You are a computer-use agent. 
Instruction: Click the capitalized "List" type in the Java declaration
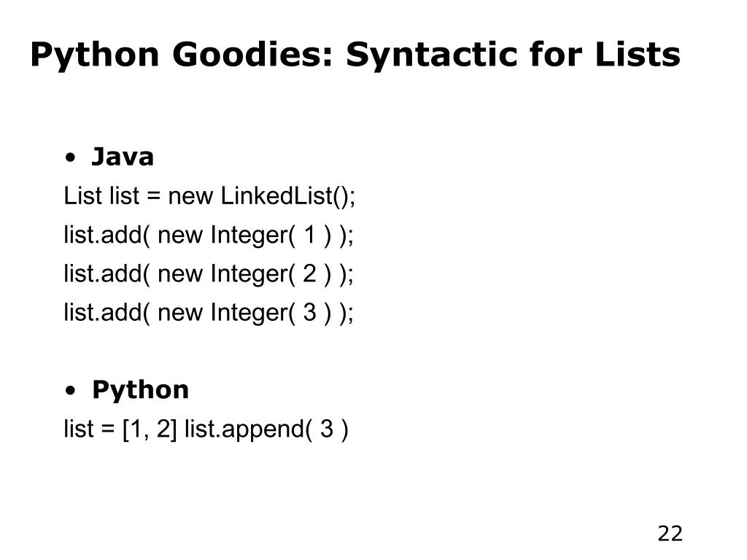(x=83, y=195)
